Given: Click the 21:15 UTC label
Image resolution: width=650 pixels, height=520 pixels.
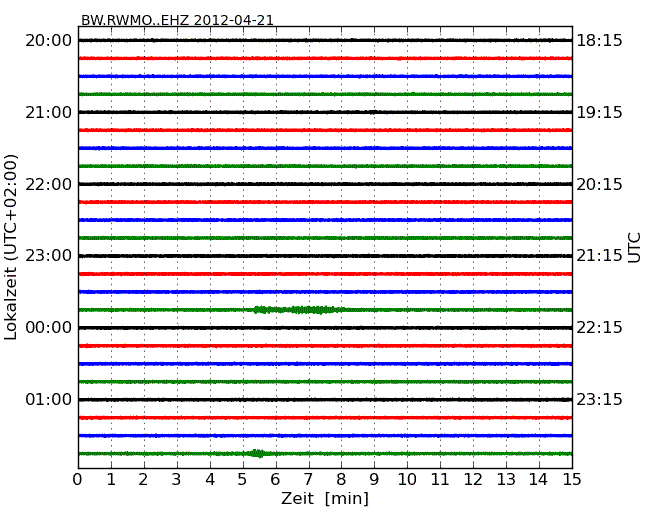Looking at the screenshot, I should [599, 255].
